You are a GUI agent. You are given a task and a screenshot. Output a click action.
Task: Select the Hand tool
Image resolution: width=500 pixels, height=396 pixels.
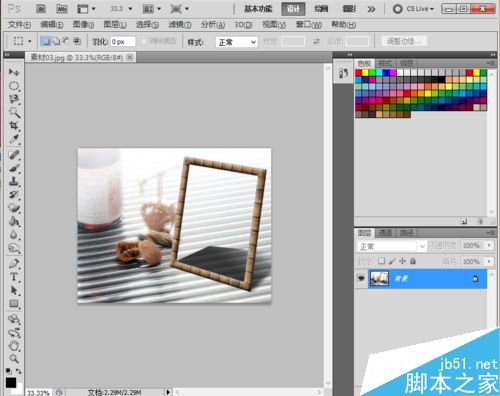coord(14,346)
